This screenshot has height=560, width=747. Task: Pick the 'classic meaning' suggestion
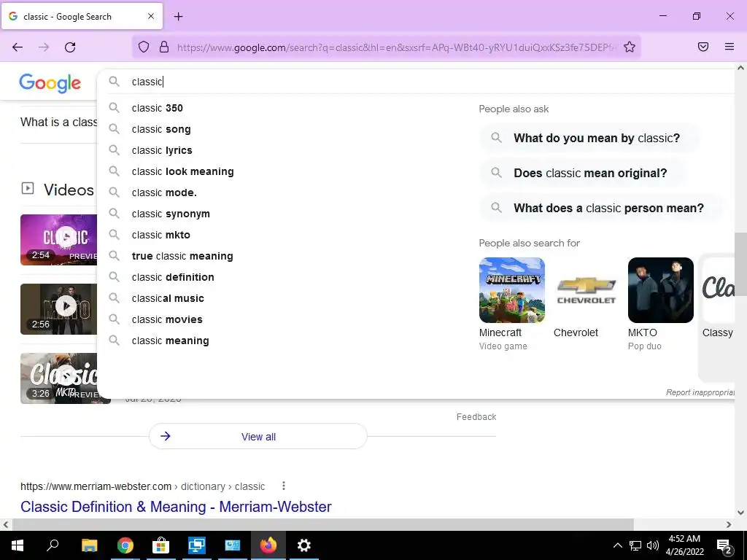click(170, 341)
